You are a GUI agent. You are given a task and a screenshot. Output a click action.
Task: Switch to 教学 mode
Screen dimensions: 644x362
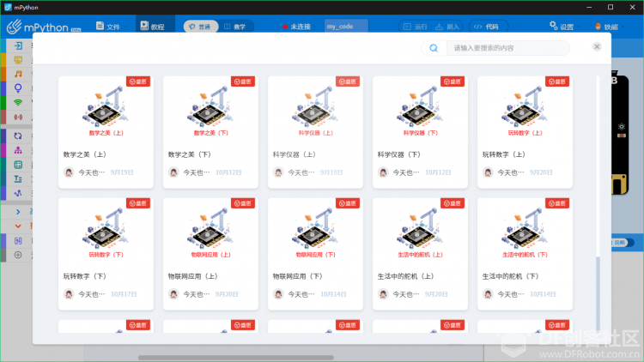[x=235, y=27]
